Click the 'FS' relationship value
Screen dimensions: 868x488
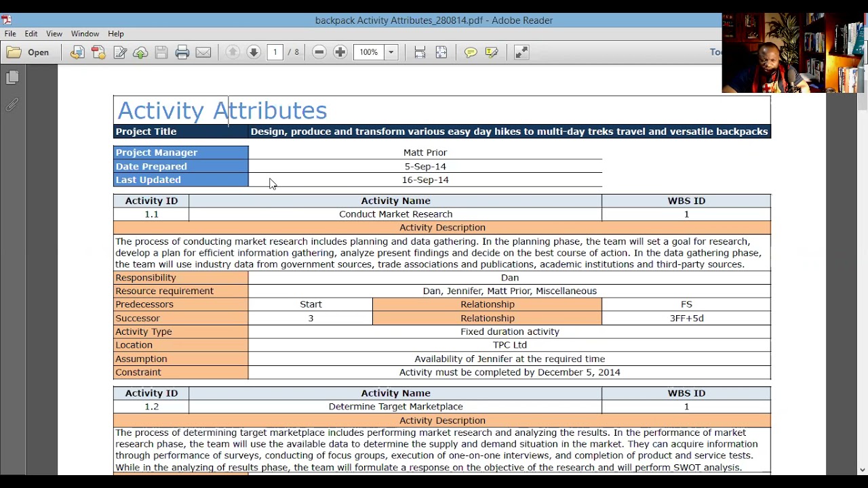[686, 304]
